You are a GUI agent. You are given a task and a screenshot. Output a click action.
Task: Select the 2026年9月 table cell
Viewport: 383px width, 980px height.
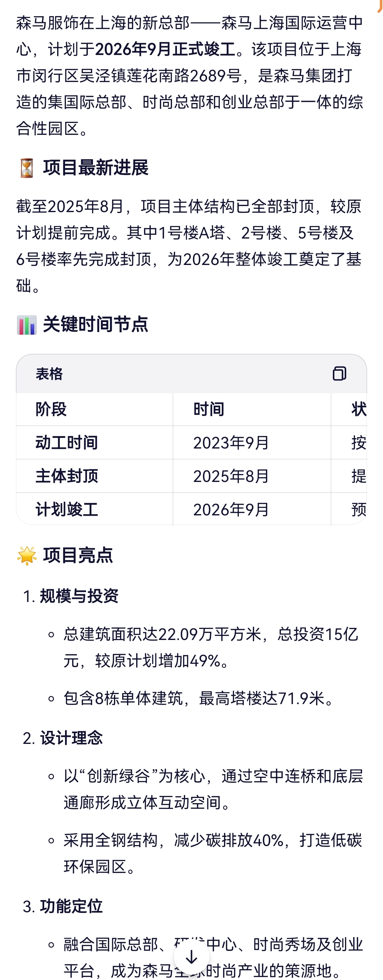point(231,509)
